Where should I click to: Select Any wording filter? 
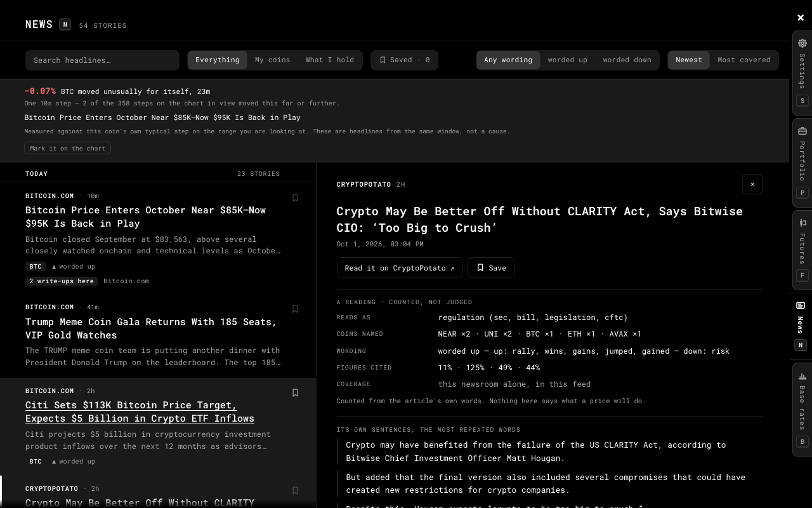click(x=508, y=60)
